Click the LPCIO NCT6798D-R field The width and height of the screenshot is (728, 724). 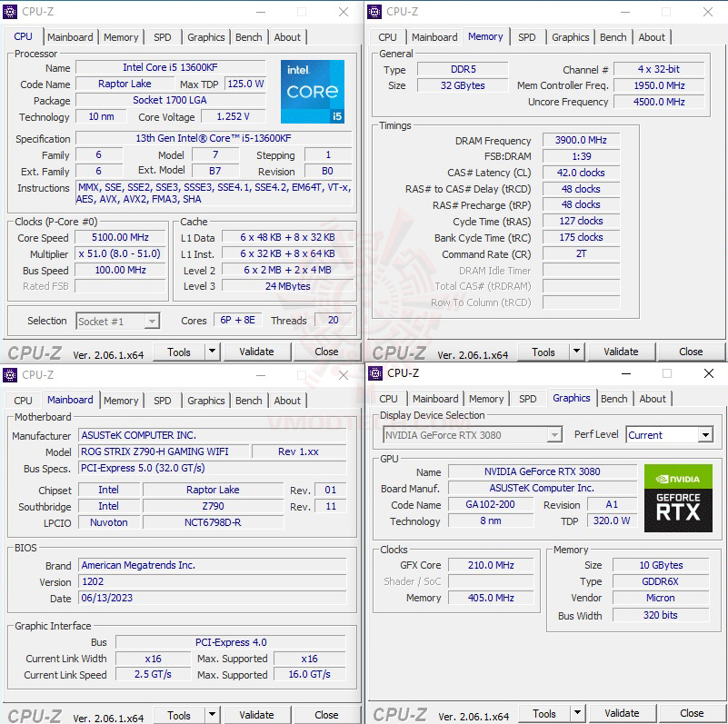point(213,522)
